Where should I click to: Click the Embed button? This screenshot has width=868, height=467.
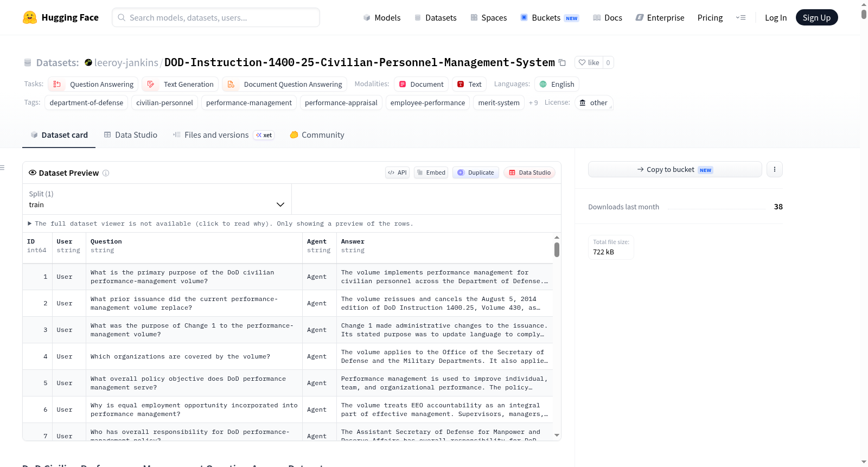coord(431,172)
